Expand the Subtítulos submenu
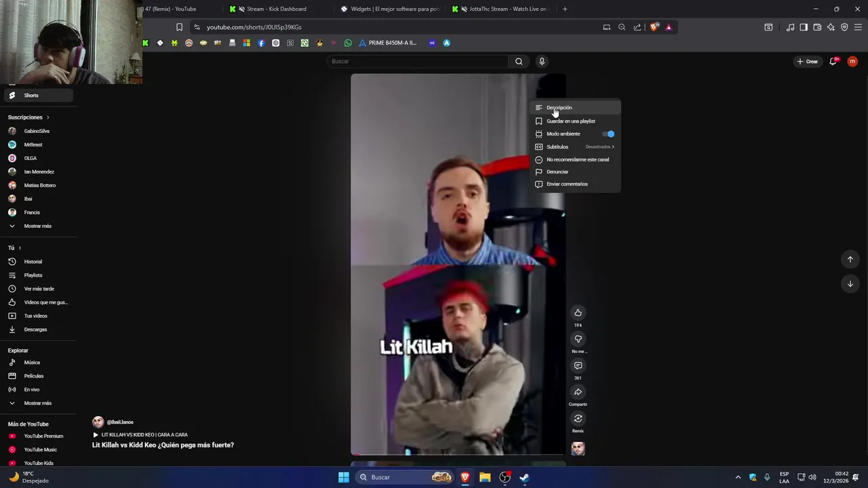 [576, 147]
